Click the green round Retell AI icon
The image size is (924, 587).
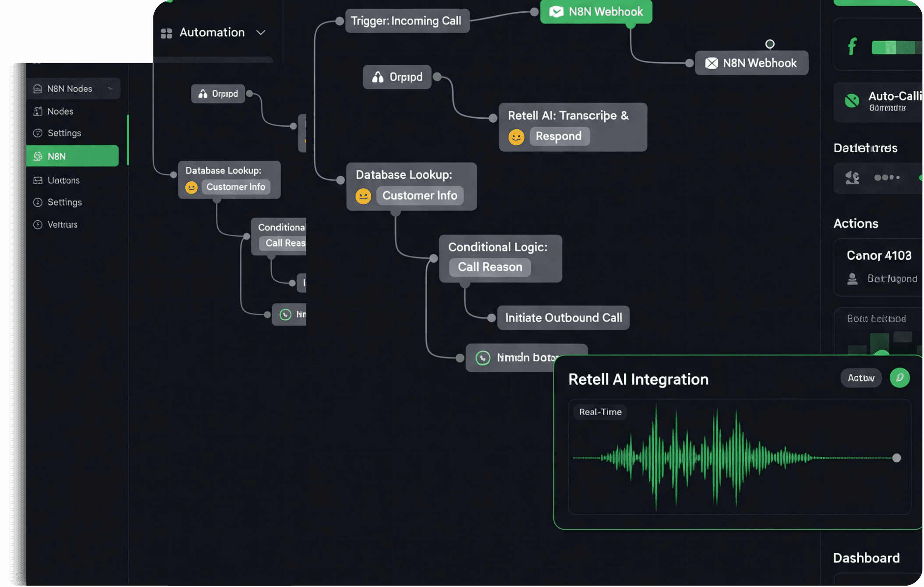tap(899, 378)
